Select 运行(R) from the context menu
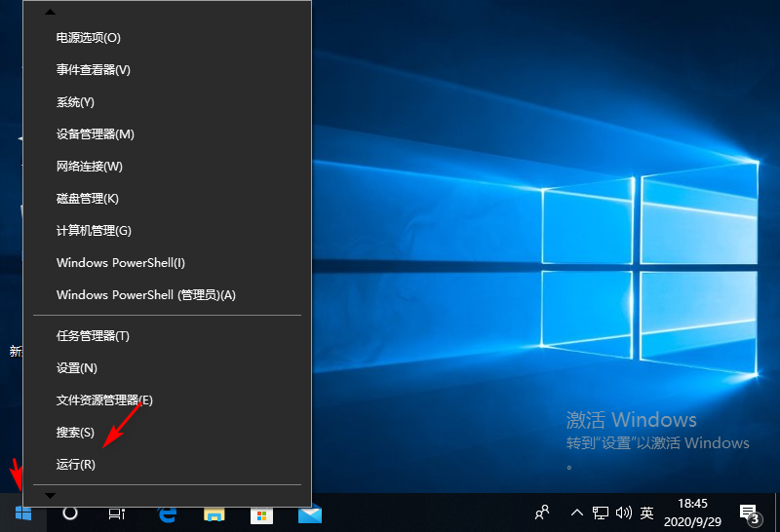 pyautogui.click(x=76, y=465)
